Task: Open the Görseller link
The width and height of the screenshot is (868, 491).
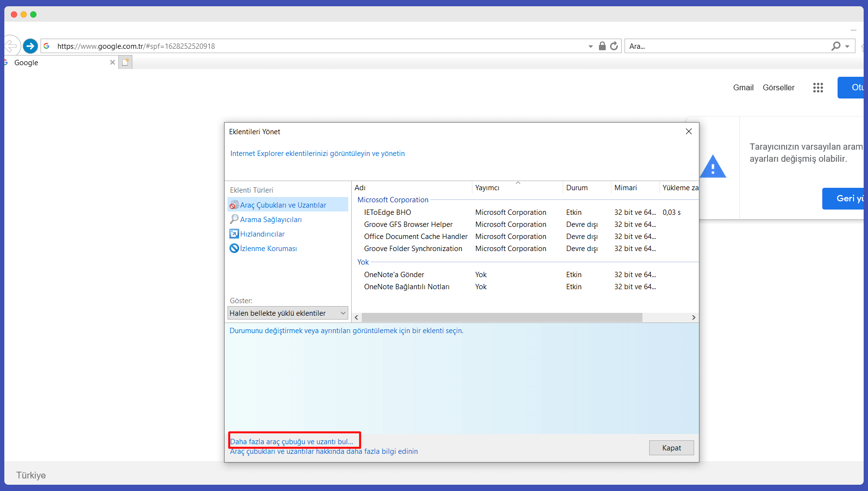Action: click(779, 87)
